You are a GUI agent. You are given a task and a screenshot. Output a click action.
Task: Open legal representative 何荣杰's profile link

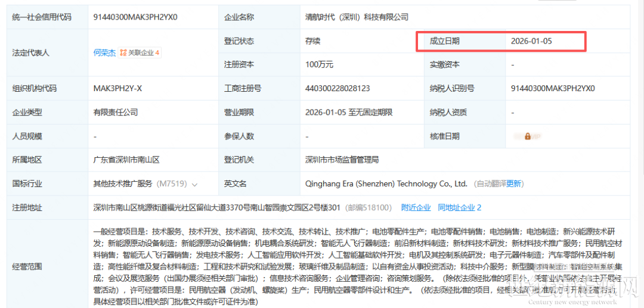coord(104,53)
